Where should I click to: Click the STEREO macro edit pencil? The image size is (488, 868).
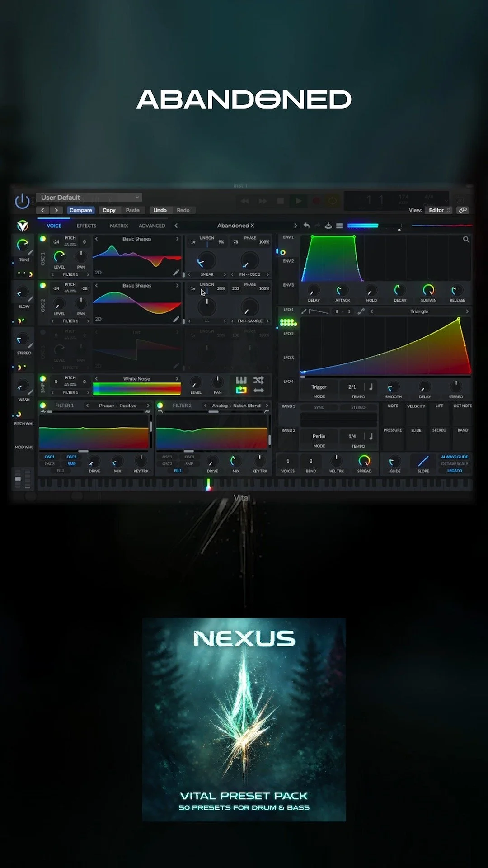30,345
